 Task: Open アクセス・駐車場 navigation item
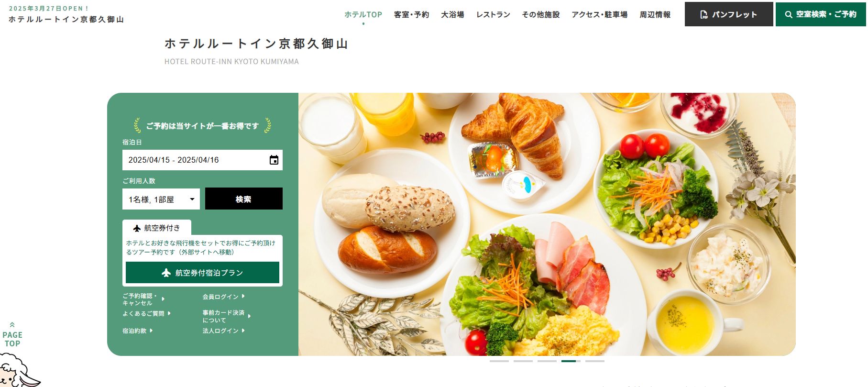[599, 15]
